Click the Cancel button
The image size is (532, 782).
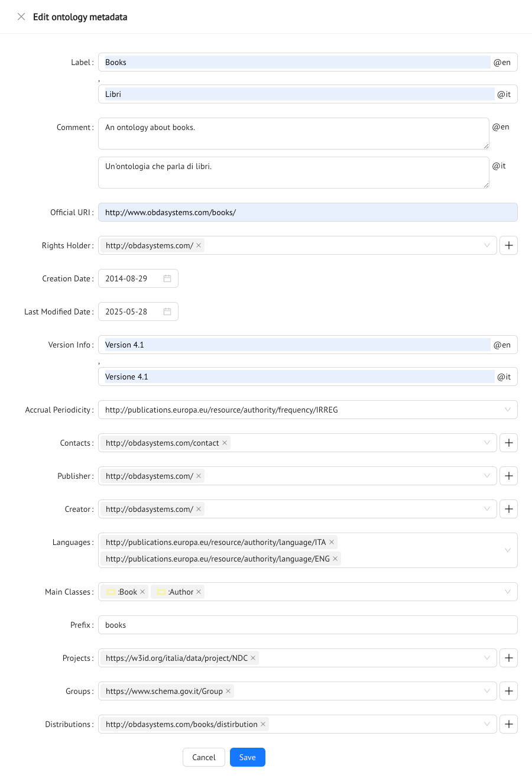(203, 757)
